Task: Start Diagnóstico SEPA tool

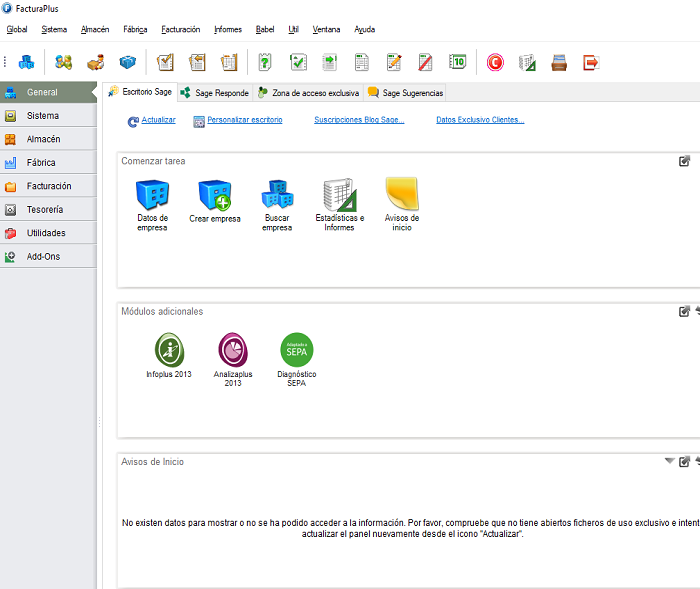Action: [296, 350]
